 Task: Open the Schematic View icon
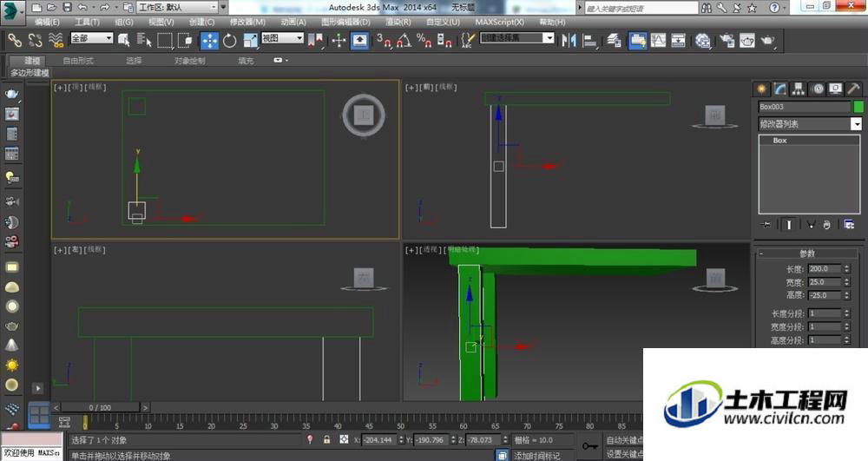tap(678, 41)
